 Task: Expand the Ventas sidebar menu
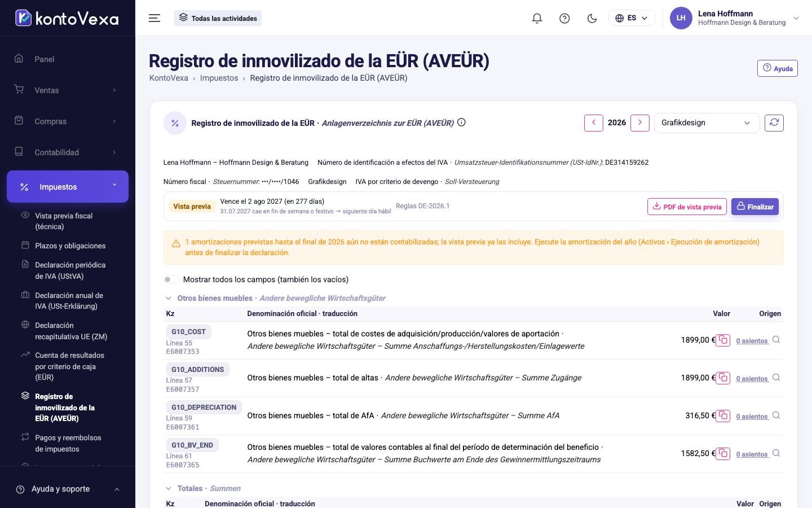point(68,90)
